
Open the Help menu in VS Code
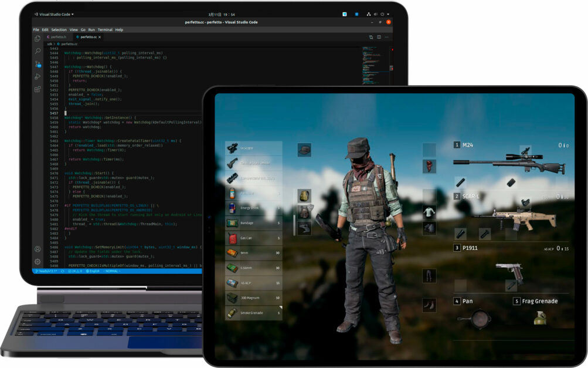[x=119, y=30]
